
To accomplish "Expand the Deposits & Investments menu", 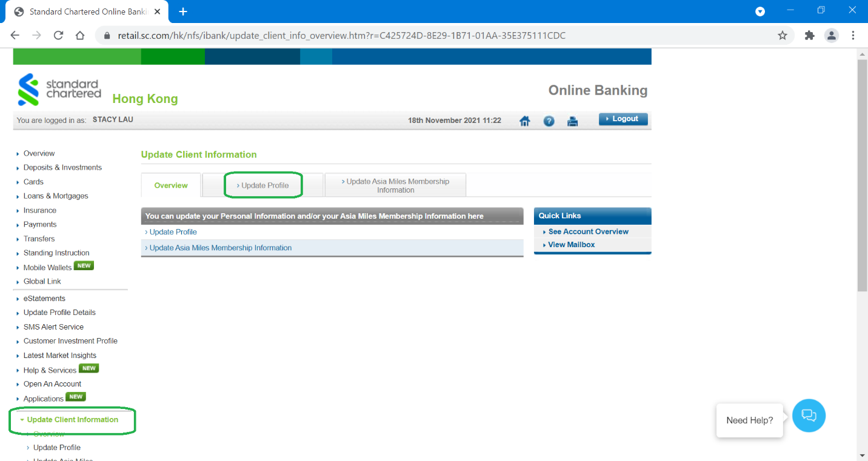I will (x=62, y=168).
